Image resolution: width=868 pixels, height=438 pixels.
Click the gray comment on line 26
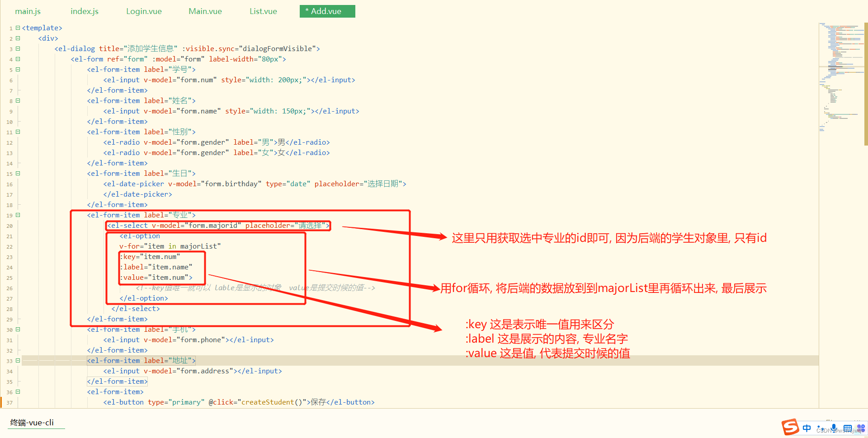255,288
